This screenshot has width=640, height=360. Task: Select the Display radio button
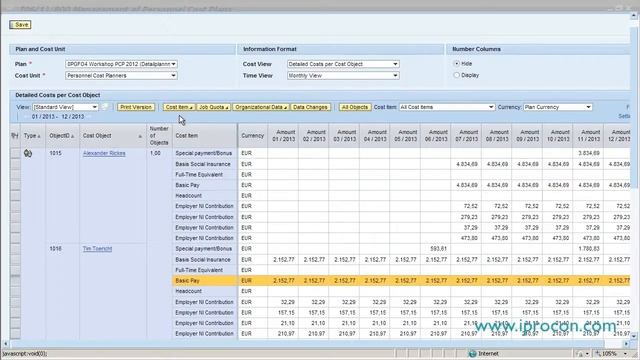(x=457, y=75)
